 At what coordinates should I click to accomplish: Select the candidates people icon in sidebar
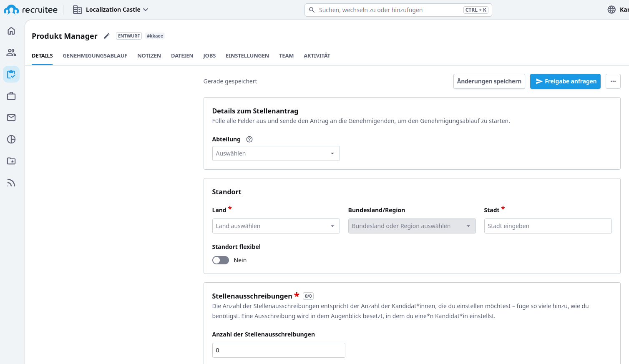tap(11, 52)
